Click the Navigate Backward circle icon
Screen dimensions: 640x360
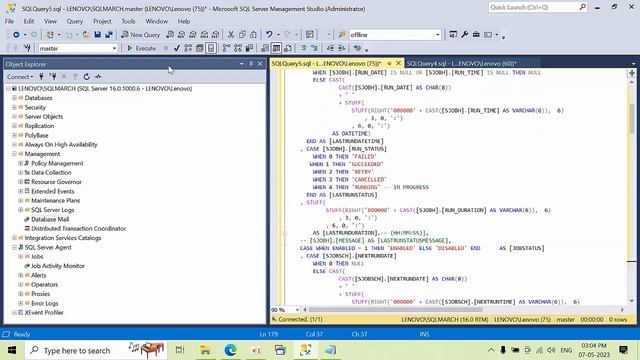[16, 35]
